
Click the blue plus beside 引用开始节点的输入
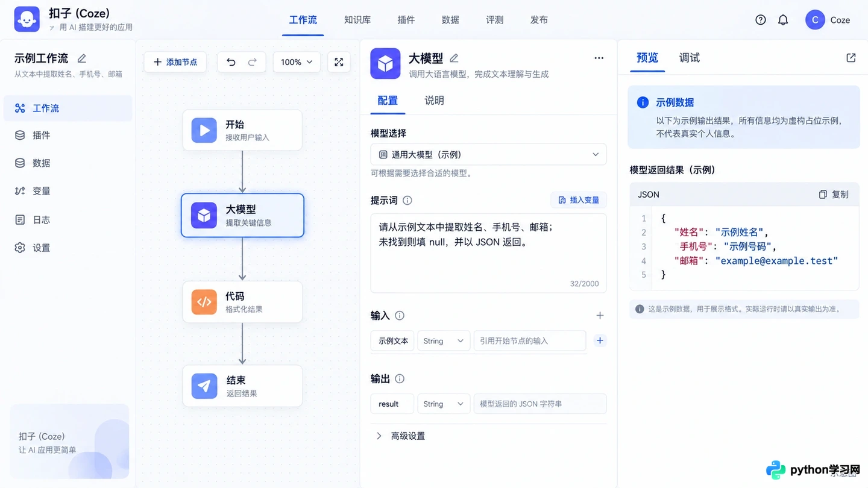coord(600,340)
